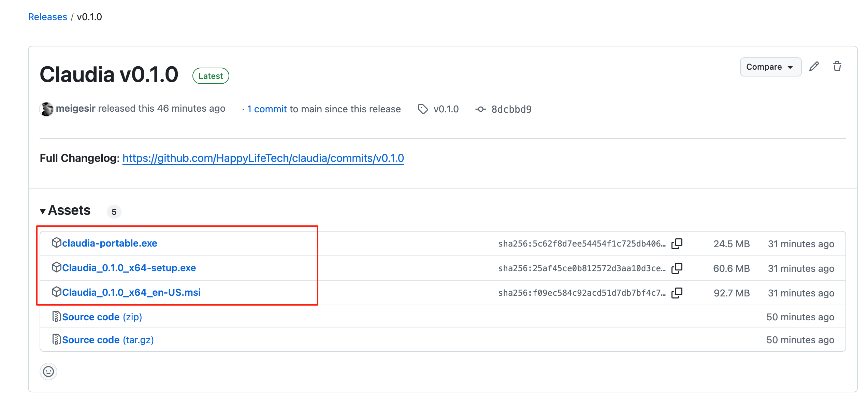Open the Full Changelog commits URL
Viewport: 868px width, 418px height.
coord(263,158)
